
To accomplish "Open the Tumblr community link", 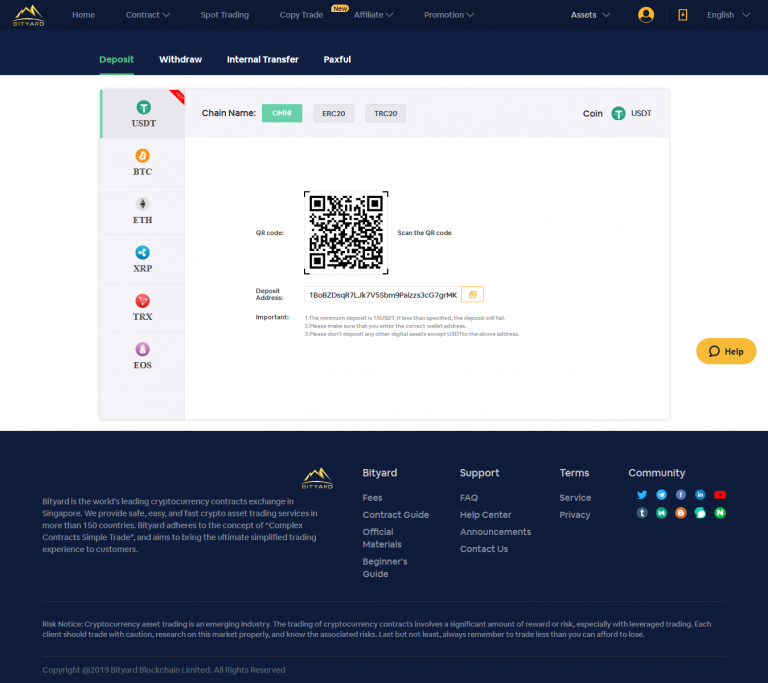I will point(642,512).
